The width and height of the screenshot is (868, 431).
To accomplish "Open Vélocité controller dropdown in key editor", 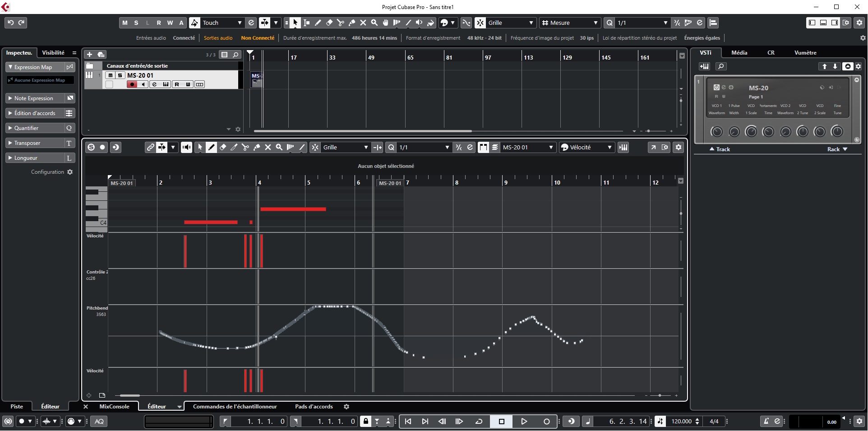I will pos(587,147).
